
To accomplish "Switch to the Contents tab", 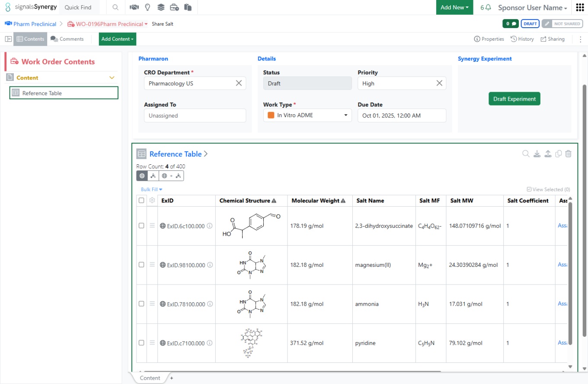I will coord(30,39).
